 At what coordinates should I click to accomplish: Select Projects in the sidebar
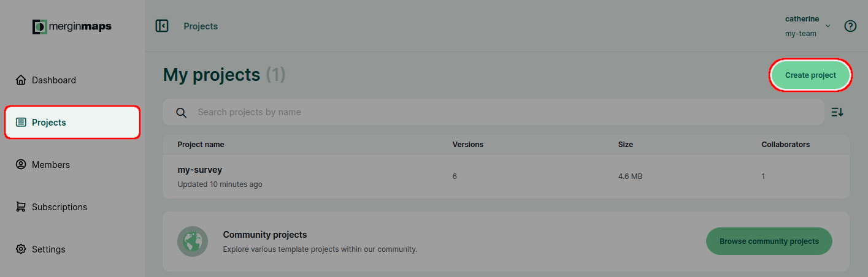click(x=72, y=123)
